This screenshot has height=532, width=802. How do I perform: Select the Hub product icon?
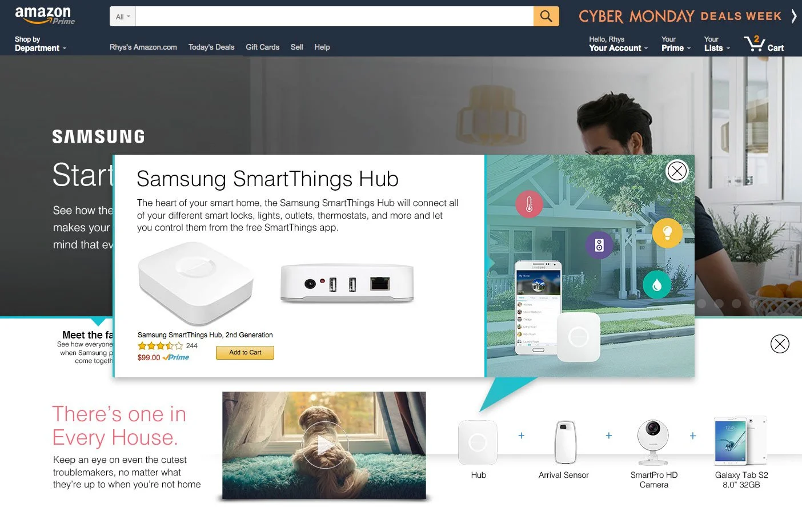(478, 442)
